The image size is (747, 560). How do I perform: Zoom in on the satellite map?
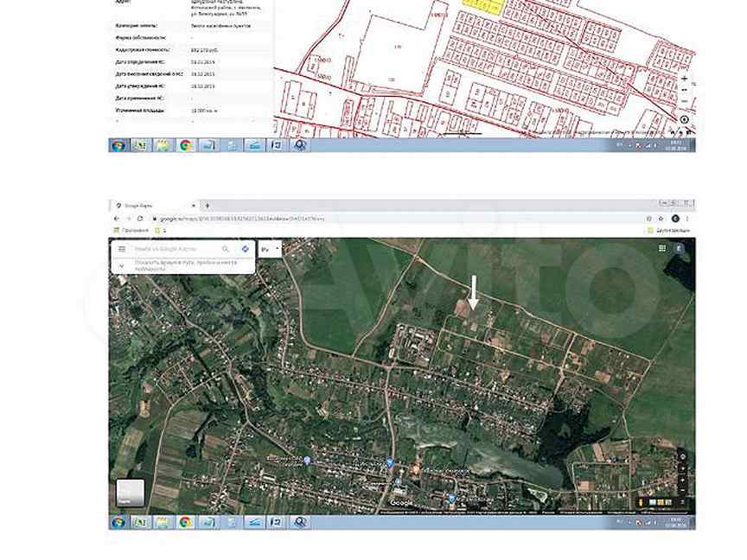(x=683, y=480)
